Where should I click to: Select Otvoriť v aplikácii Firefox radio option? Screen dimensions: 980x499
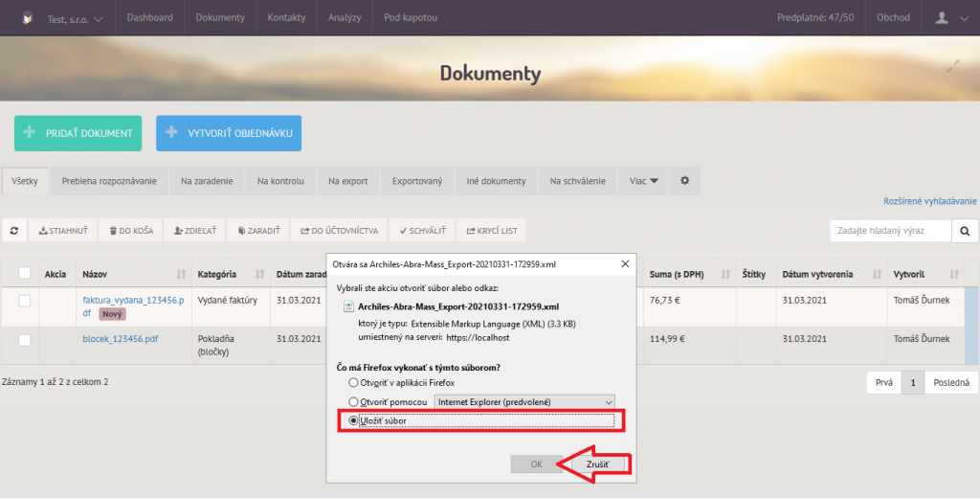point(354,383)
